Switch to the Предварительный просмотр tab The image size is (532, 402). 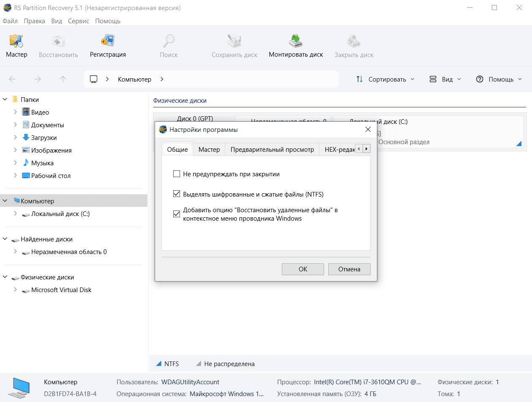point(272,150)
